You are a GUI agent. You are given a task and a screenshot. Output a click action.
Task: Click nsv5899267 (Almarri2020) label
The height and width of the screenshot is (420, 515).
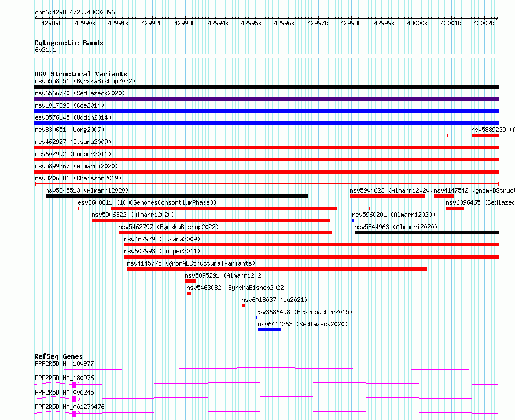point(76,166)
